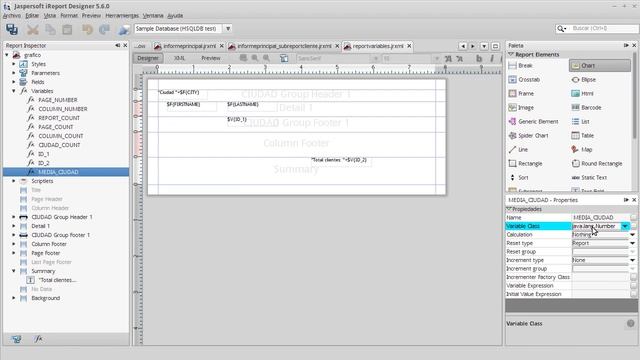The height and width of the screenshot is (360, 640).
Task: Click the bold formatting button
Action: pyautogui.click(x=479, y=59)
